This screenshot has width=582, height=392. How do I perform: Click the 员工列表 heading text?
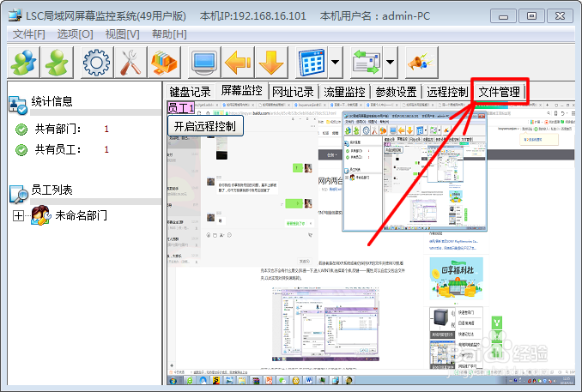tap(52, 190)
